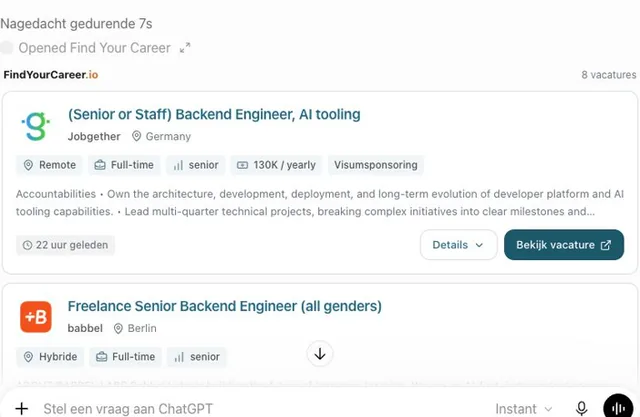Select the Full-time tag on babbel card

pos(125,357)
